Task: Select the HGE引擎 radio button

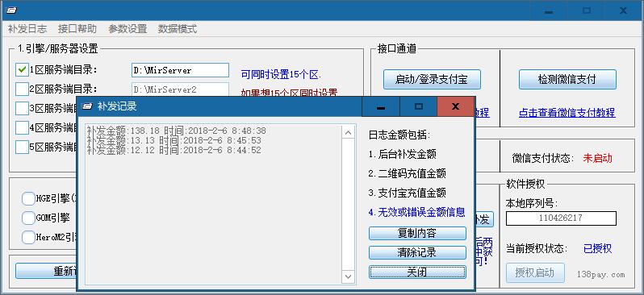Action: [28, 199]
